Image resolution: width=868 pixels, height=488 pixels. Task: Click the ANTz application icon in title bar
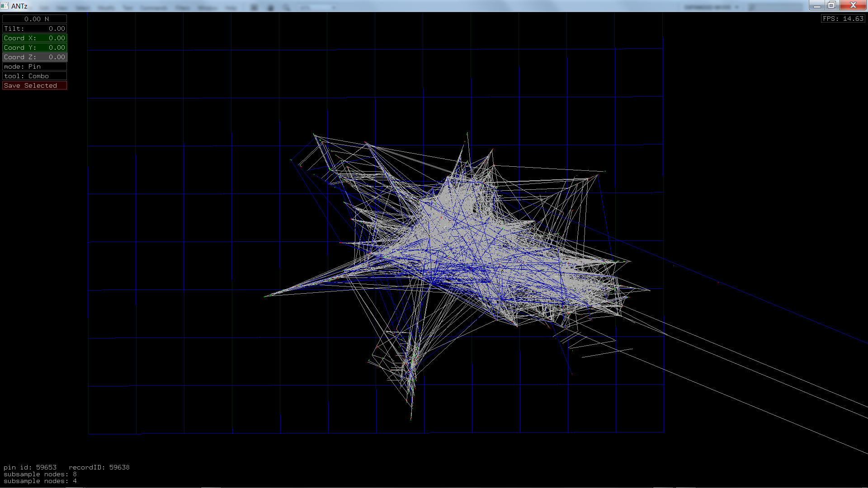[5, 6]
